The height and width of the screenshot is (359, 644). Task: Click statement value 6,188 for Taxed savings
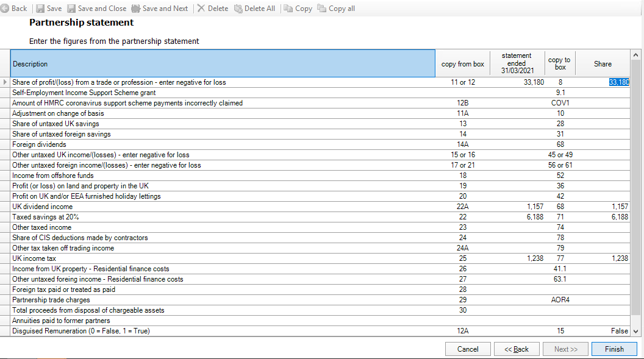[x=535, y=216]
